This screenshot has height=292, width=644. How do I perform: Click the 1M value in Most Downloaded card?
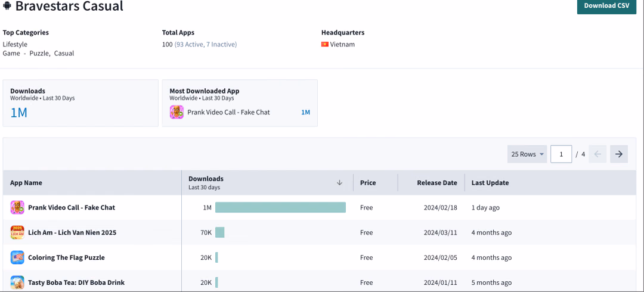coord(305,112)
